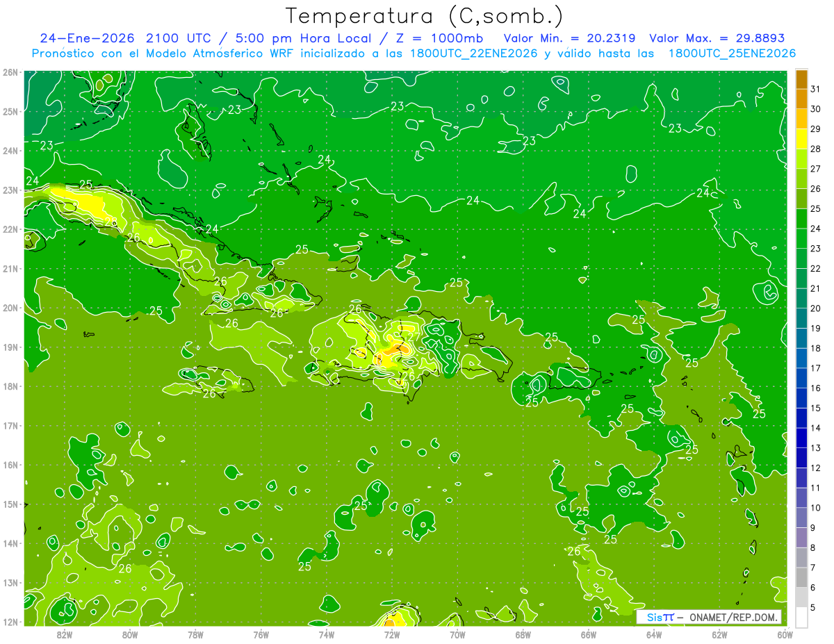
Task: Click the legend value 8
Action: point(813,547)
